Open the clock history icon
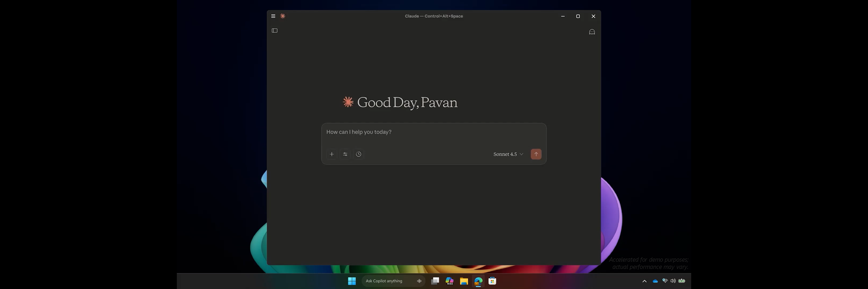 [358, 154]
